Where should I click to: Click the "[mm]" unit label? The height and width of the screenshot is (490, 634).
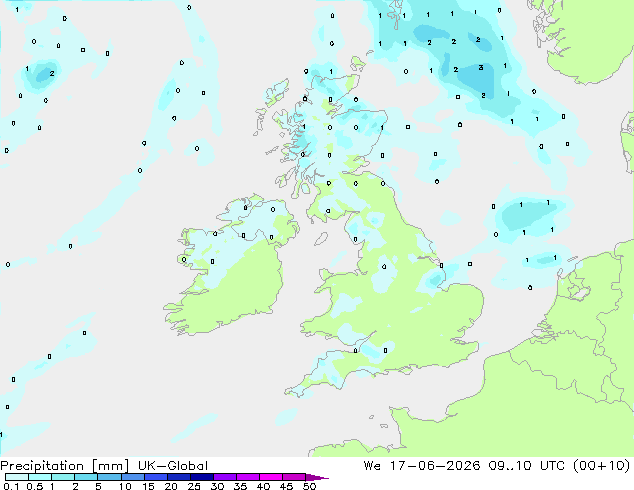click(x=110, y=466)
